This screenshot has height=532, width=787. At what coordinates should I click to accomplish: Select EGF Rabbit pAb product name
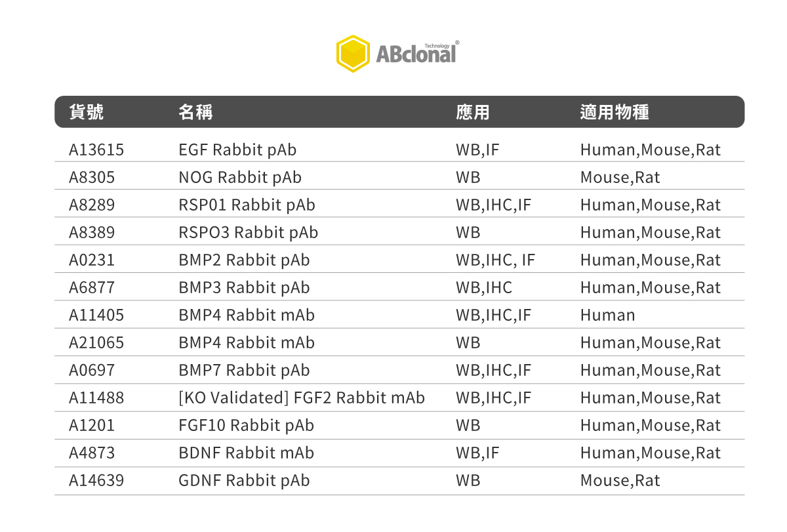pos(237,150)
